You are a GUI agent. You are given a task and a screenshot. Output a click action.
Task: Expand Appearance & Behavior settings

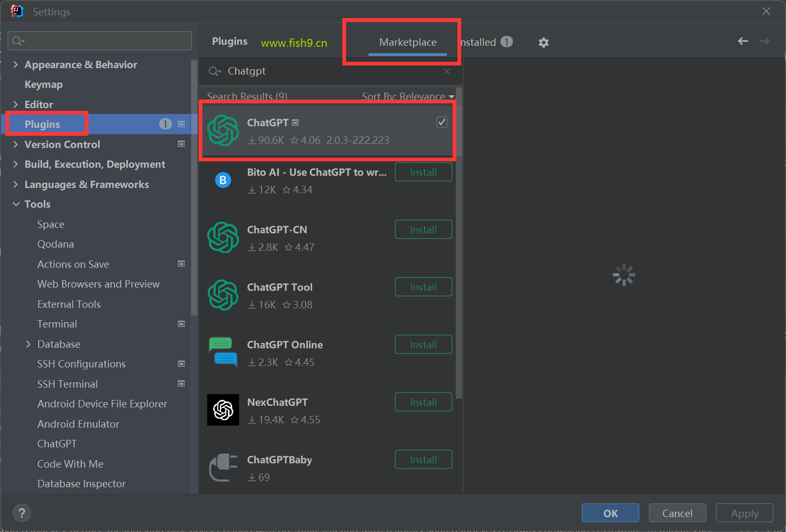click(x=15, y=64)
